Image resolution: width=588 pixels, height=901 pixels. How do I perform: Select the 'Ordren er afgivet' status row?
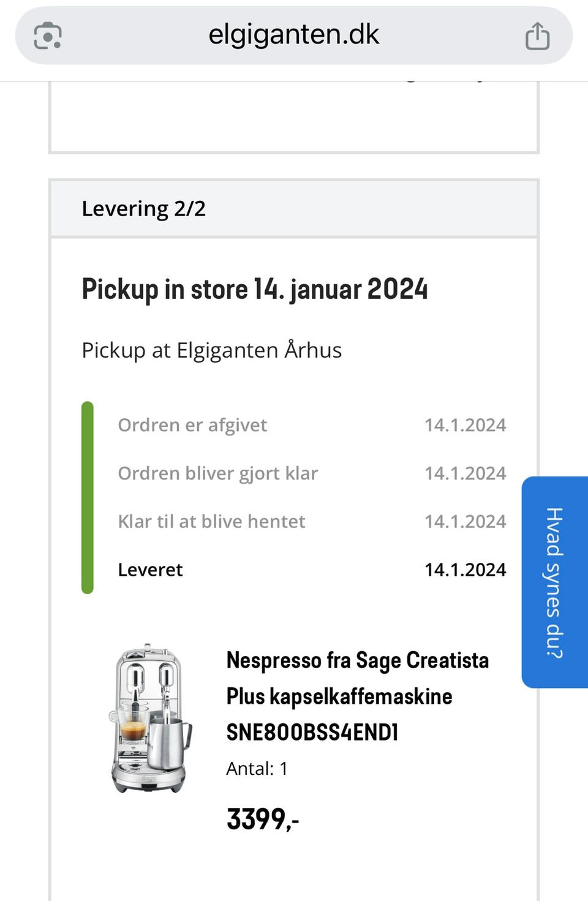(x=192, y=425)
